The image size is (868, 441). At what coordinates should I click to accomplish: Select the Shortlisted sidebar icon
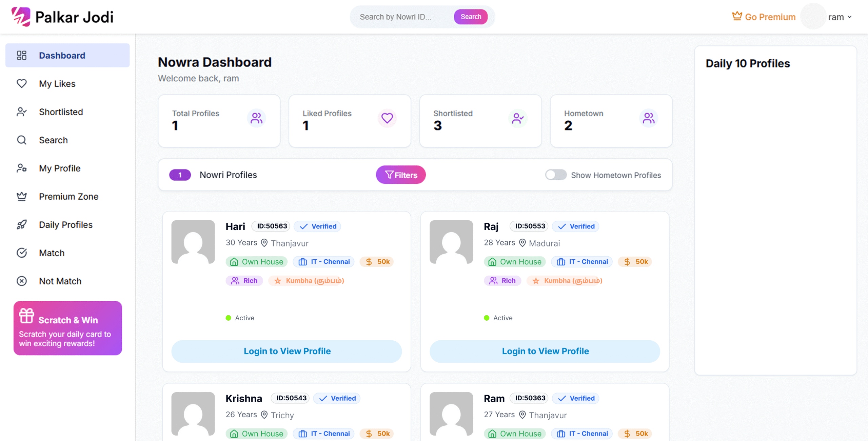[22, 112]
